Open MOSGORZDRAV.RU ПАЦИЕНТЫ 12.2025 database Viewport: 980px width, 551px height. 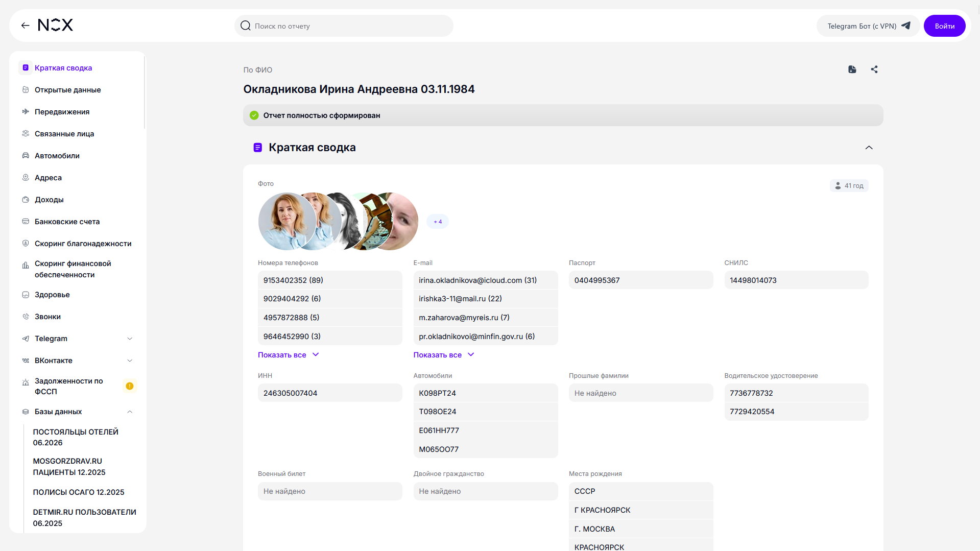coord(69,467)
